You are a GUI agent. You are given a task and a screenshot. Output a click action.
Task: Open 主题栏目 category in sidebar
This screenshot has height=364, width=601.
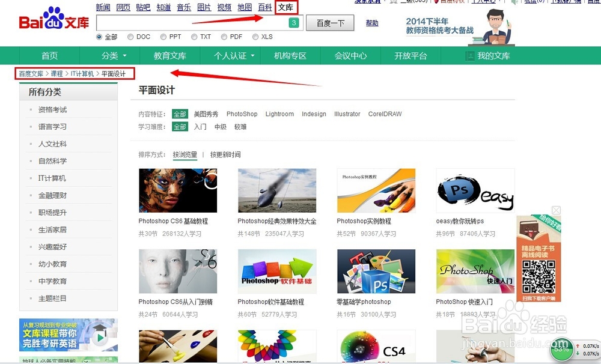click(x=52, y=299)
